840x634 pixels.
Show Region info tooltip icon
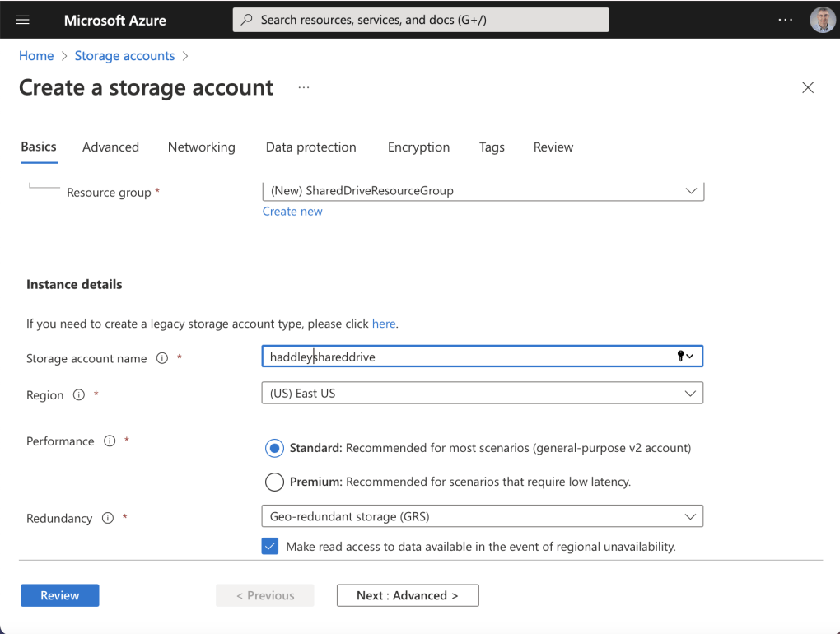79,395
